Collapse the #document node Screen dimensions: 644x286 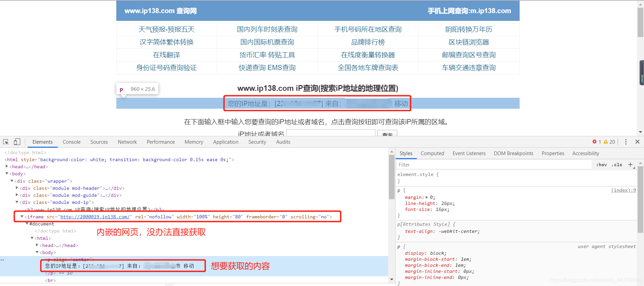coord(27,223)
